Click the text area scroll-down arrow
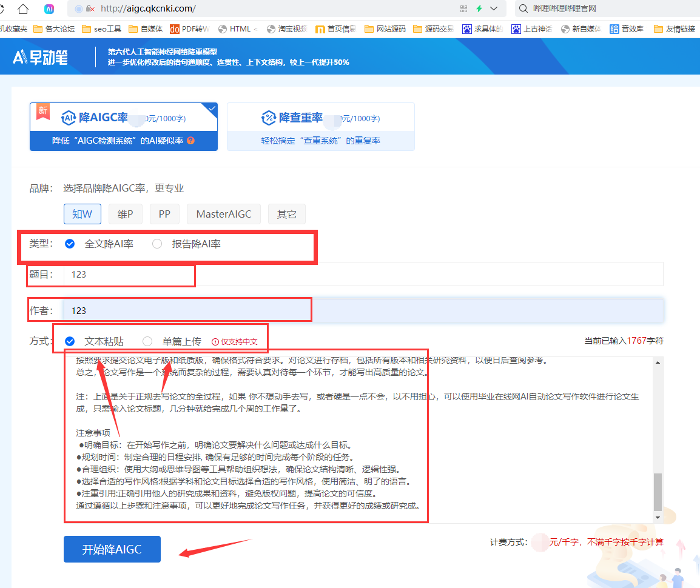 pyautogui.click(x=658, y=518)
